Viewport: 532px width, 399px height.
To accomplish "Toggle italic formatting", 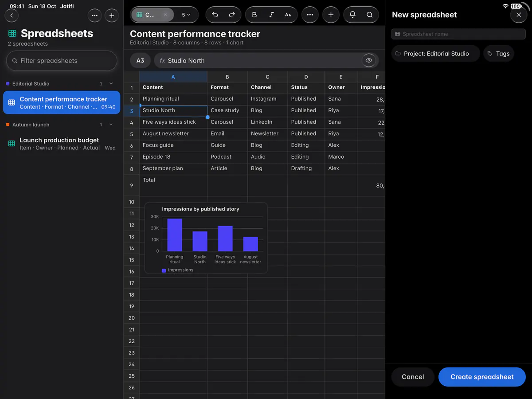I will 271,15.
